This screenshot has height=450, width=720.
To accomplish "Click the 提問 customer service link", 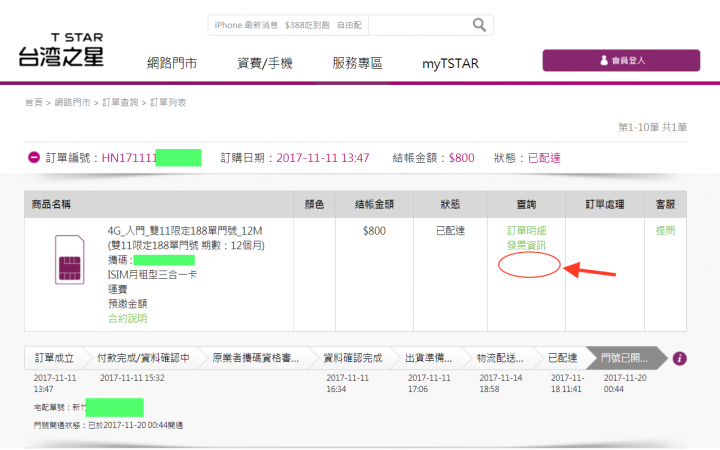I will [x=665, y=231].
